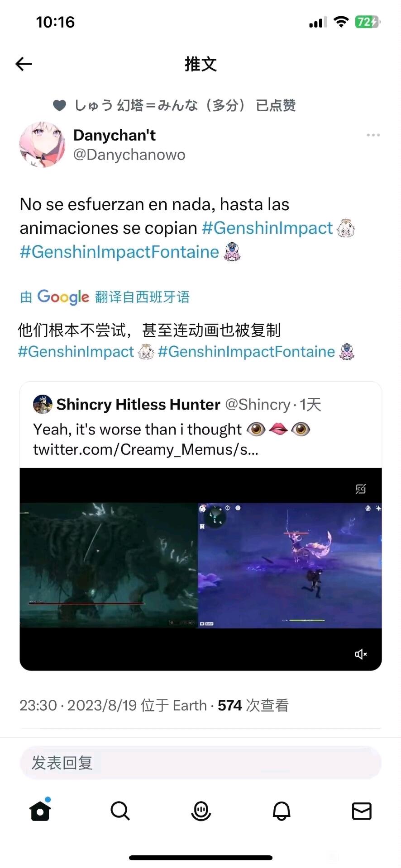Toggle captions on the embedded video

[x=360, y=488]
